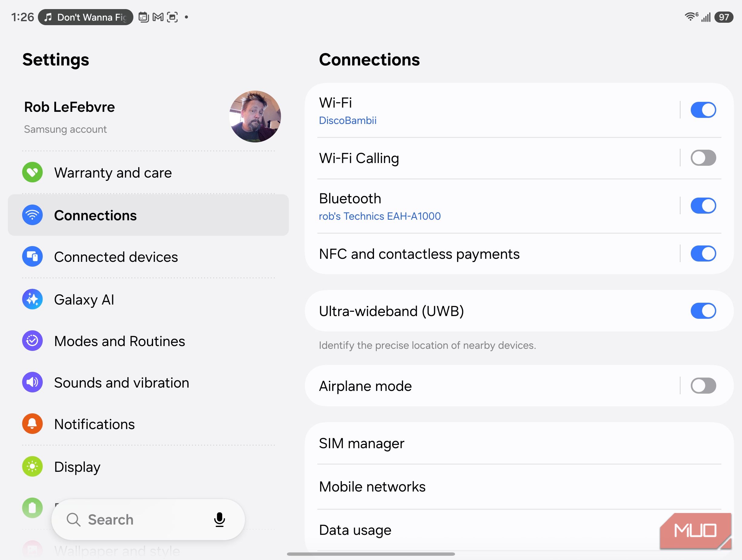Open the Warranty and care menu item

[148, 172]
